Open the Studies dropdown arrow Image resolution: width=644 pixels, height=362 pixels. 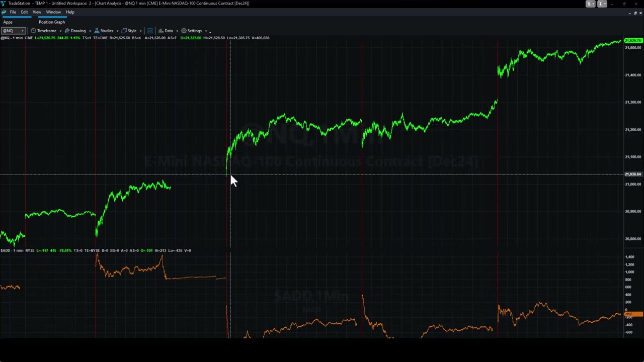click(x=117, y=31)
